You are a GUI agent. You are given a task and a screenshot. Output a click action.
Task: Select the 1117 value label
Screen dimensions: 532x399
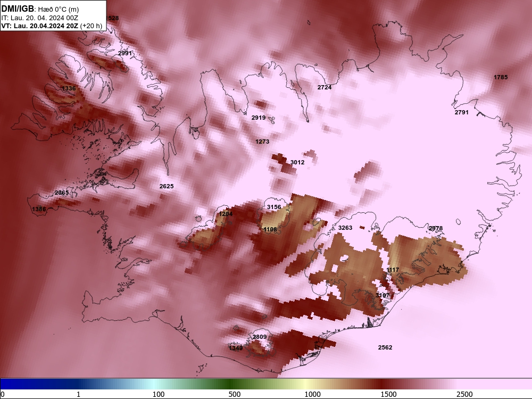[x=393, y=270]
